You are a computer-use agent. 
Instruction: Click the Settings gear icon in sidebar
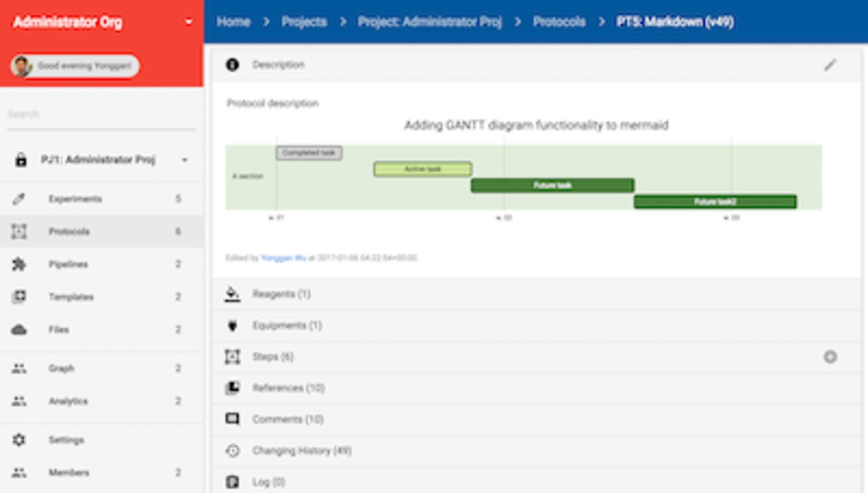point(19,440)
